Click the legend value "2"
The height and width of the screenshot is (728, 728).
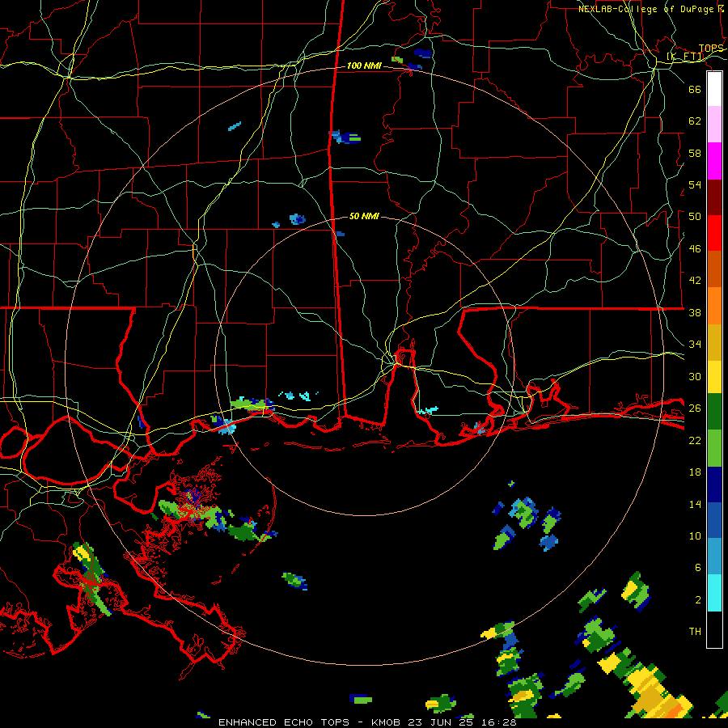pos(698,600)
